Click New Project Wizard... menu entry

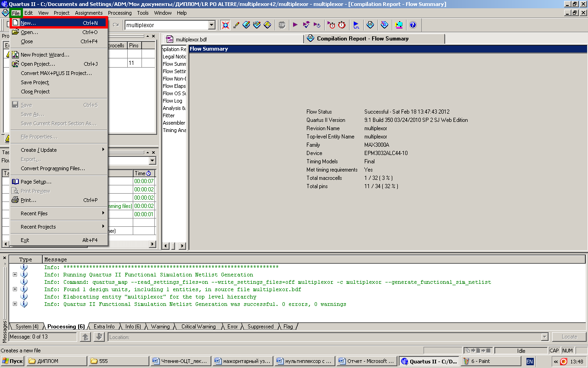pos(59,55)
